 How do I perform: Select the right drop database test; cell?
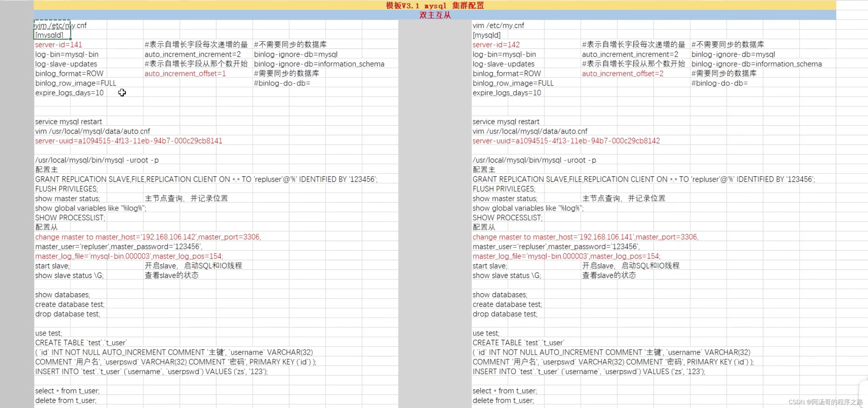[x=505, y=314]
